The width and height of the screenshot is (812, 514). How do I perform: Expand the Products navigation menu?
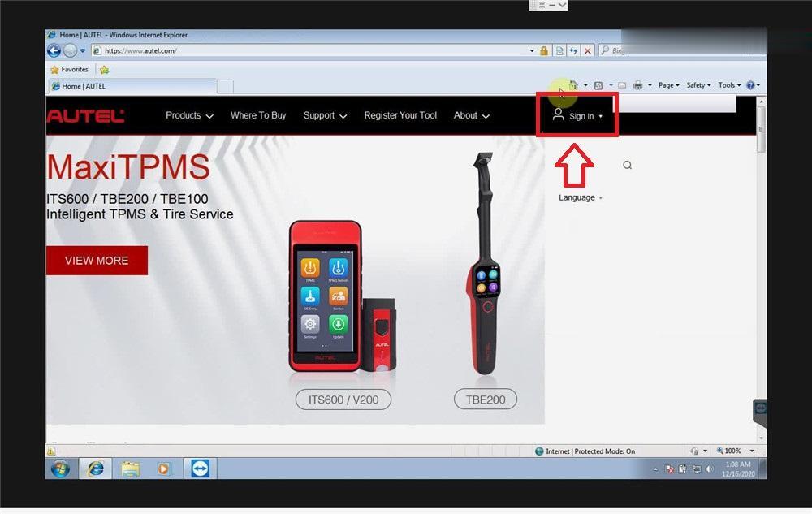point(189,115)
